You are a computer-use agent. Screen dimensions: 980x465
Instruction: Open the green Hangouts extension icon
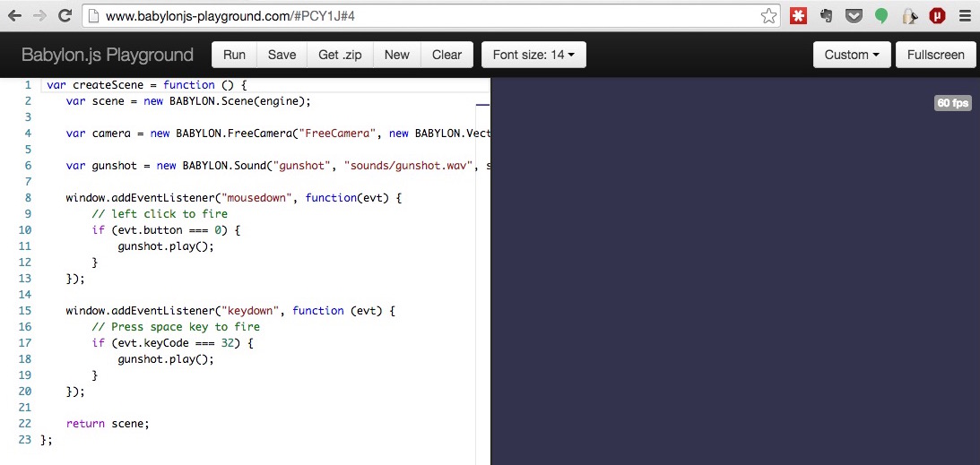tap(881, 16)
